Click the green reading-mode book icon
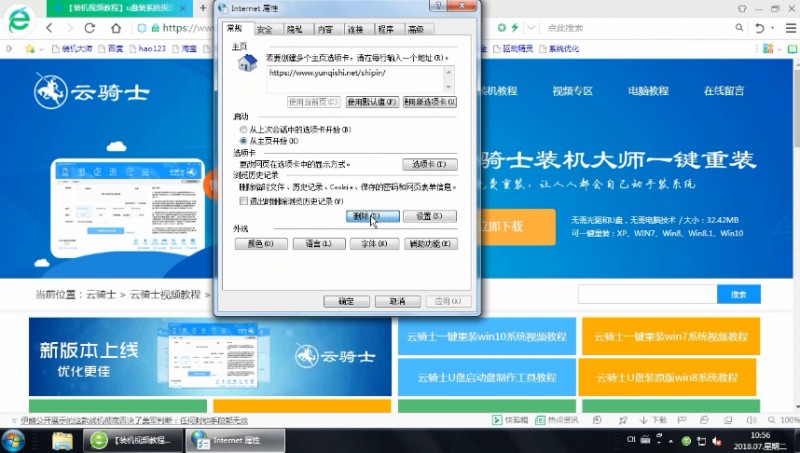 (792, 49)
